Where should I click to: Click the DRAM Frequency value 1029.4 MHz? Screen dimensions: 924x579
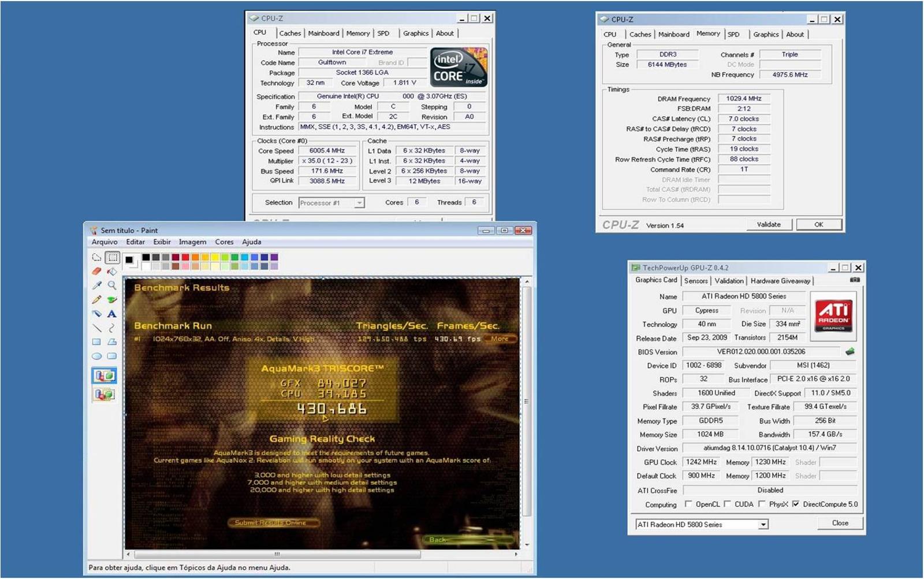744,98
